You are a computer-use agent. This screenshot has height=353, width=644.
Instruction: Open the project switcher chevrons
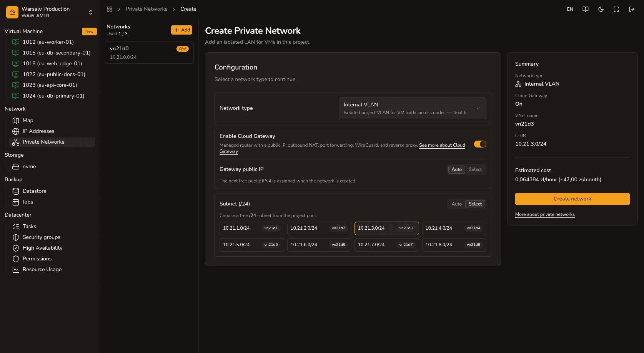(x=91, y=12)
